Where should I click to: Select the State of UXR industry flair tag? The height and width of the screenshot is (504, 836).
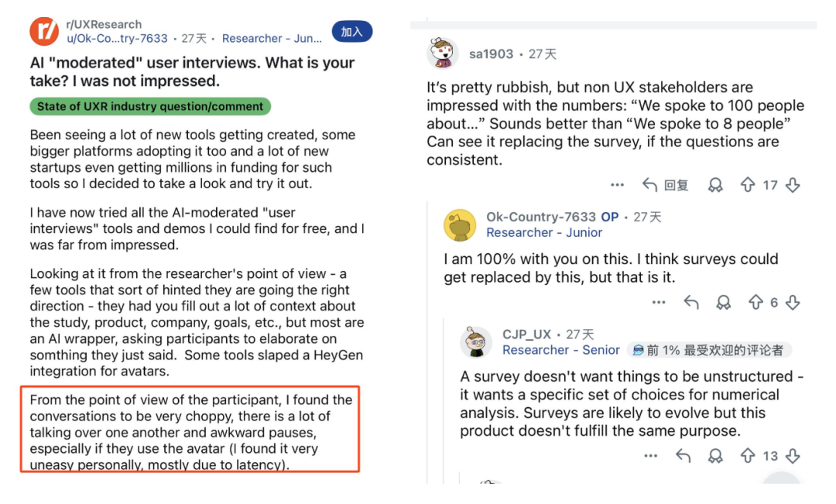coord(150,106)
